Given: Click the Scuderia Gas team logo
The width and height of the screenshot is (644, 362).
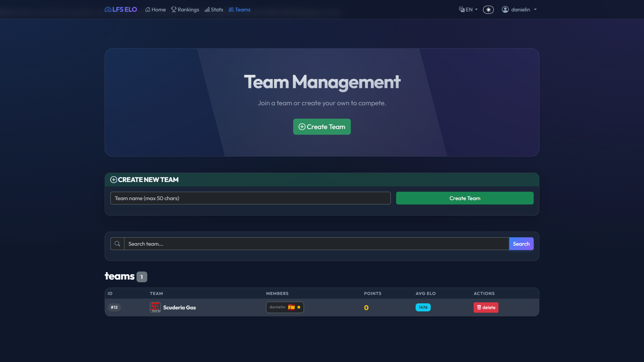Looking at the screenshot, I should tap(155, 307).
